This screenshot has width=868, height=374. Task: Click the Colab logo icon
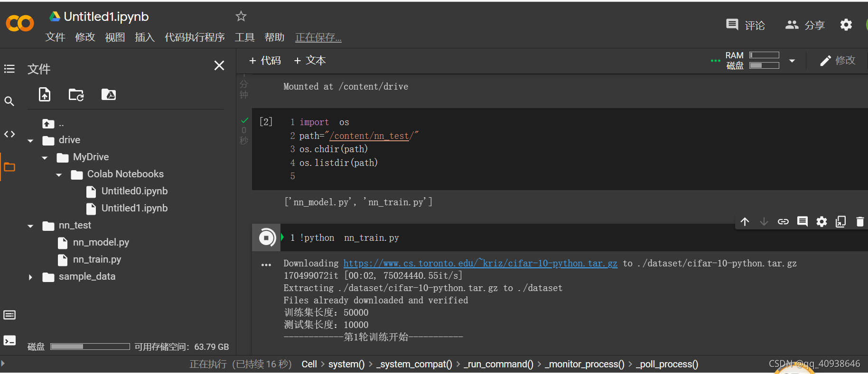pos(20,23)
